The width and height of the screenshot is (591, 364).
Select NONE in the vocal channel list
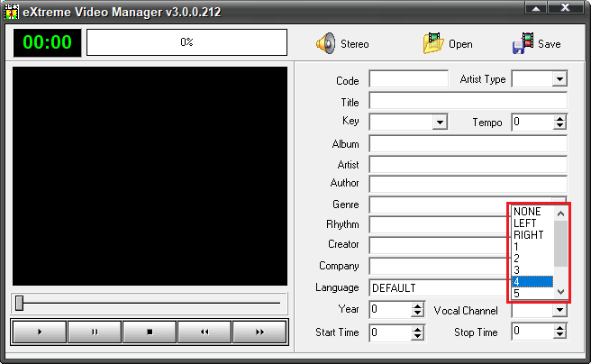tap(528, 212)
